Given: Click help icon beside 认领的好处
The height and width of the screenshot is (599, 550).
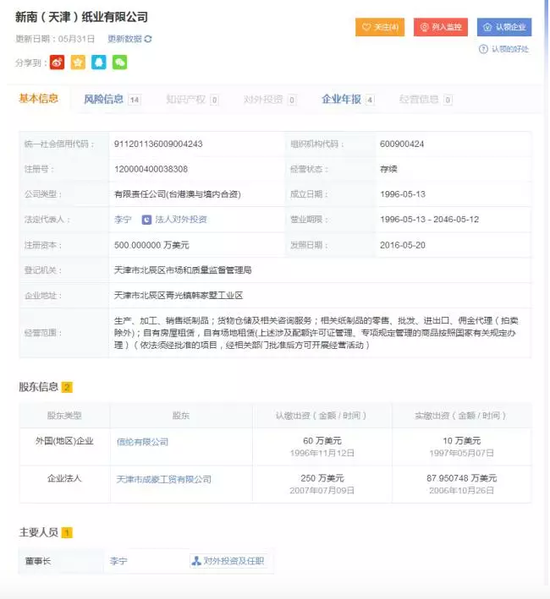Looking at the screenshot, I should (483, 49).
